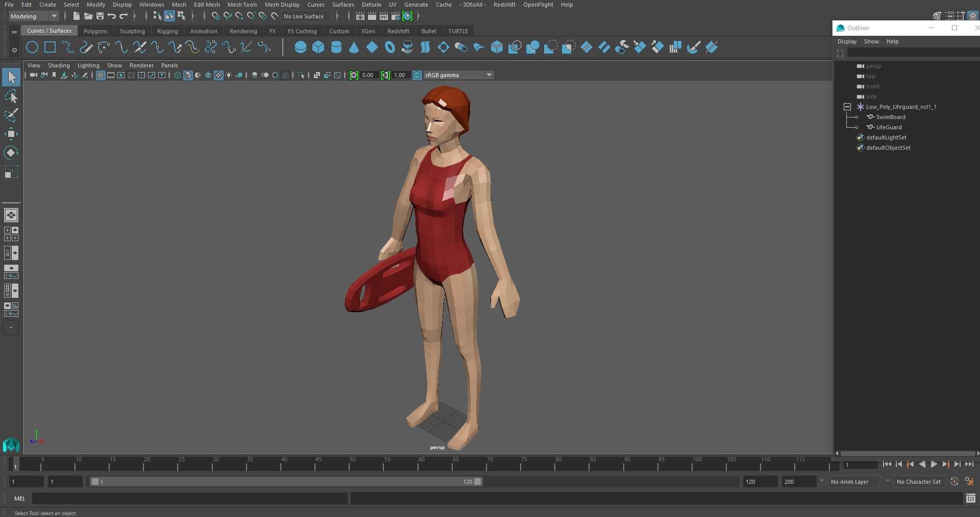Create a NURBS cube from shelf
The image size is (980, 517).
318,48
